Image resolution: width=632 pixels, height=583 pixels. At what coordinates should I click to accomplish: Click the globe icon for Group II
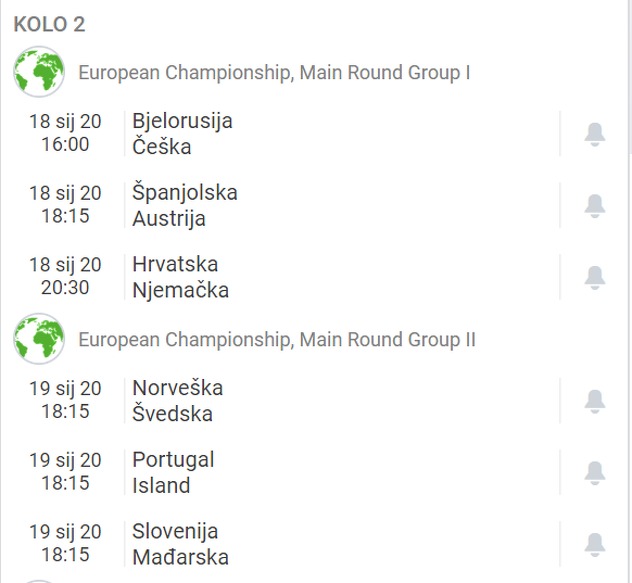39,339
